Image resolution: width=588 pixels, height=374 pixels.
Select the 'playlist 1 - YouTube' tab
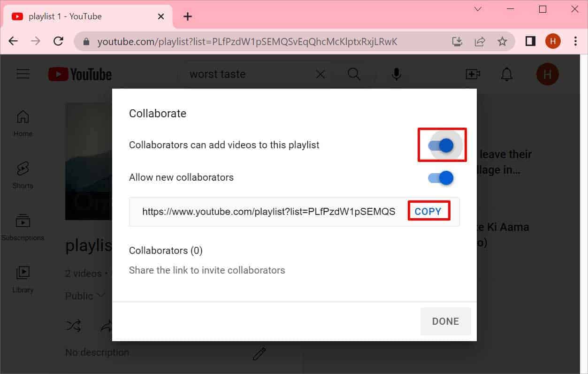pos(88,16)
